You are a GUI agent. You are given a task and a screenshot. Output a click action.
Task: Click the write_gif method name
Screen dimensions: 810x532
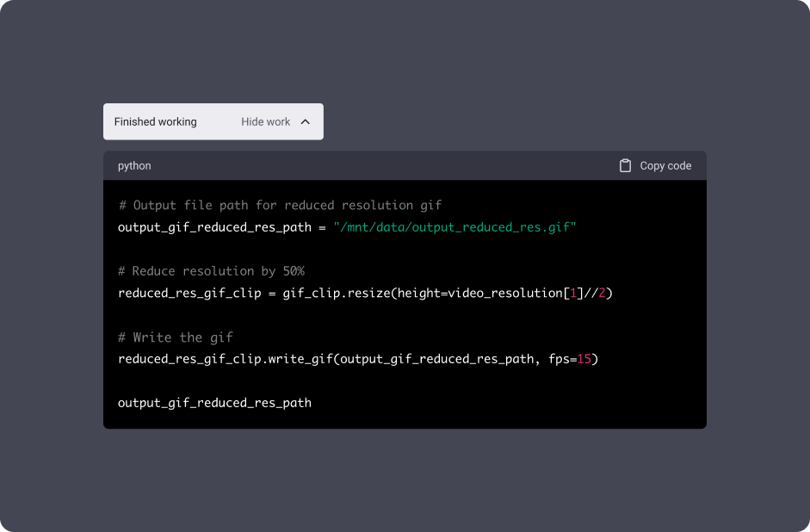click(x=300, y=359)
